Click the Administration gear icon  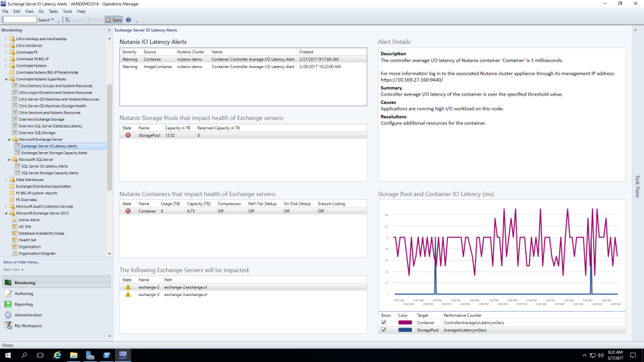pos(8,315)
